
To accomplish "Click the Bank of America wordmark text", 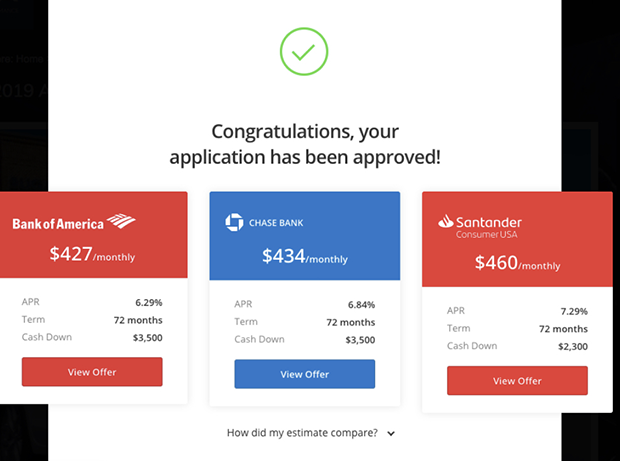I will [x=58, y=223].
